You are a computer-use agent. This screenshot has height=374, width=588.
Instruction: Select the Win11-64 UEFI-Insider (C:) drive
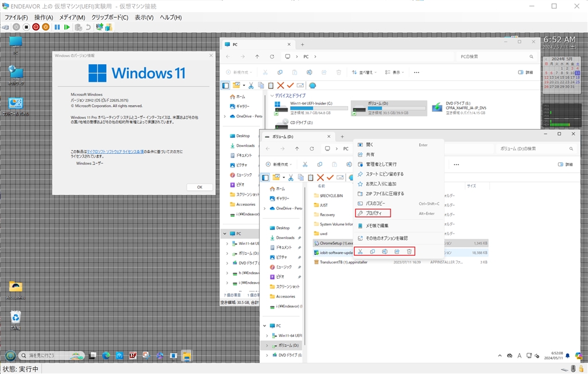[311, 108]
